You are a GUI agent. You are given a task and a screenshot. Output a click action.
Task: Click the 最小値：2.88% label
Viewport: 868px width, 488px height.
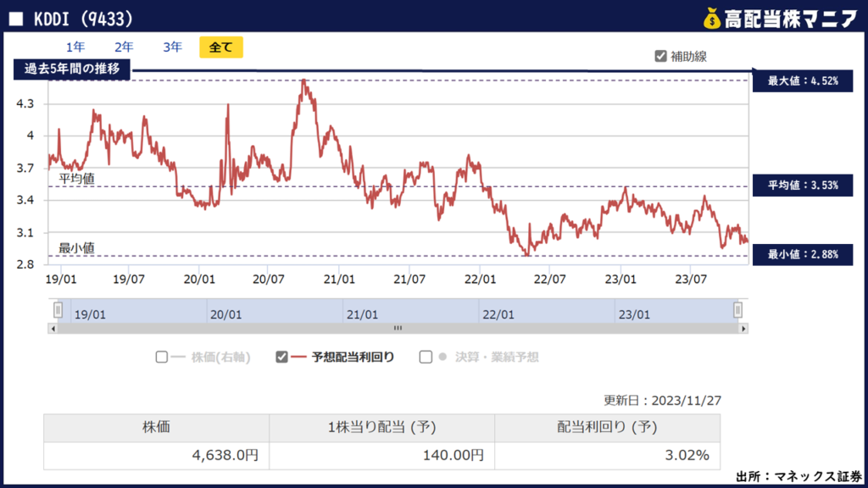tap(803, 254)
